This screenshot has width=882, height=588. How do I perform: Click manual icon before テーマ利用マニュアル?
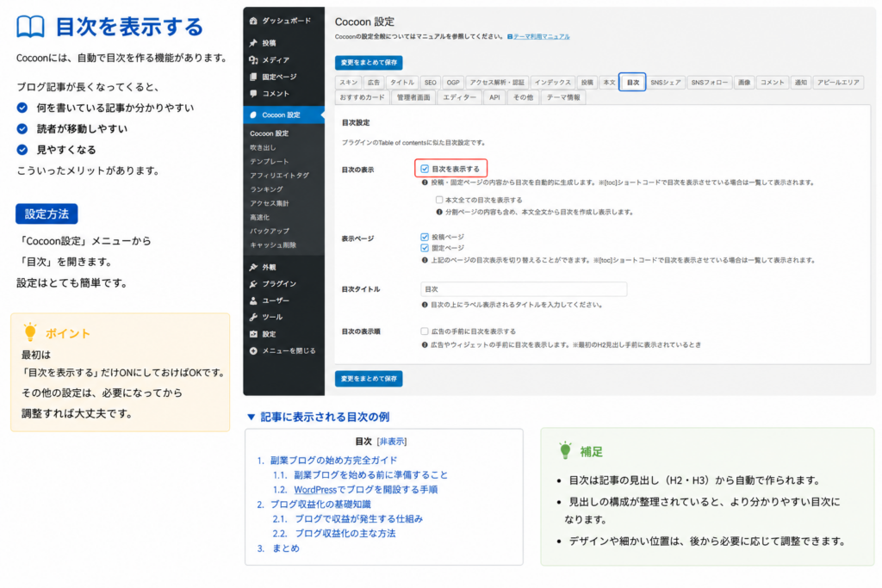click(x=510, y=36)
